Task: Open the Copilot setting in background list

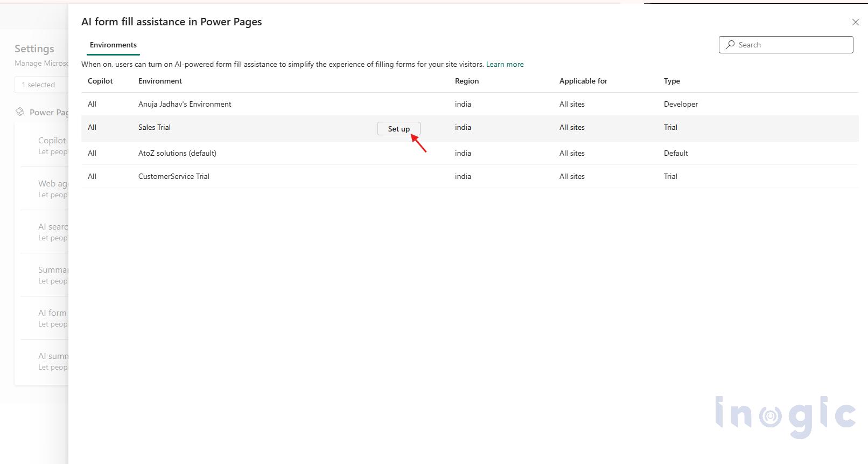Action: [x=52, y=146]
